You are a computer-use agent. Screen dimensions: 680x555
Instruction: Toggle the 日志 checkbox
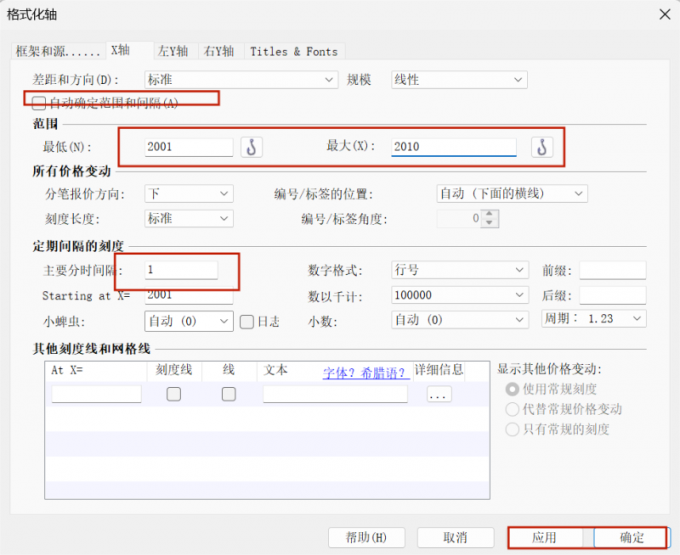(x=247, y=321)
